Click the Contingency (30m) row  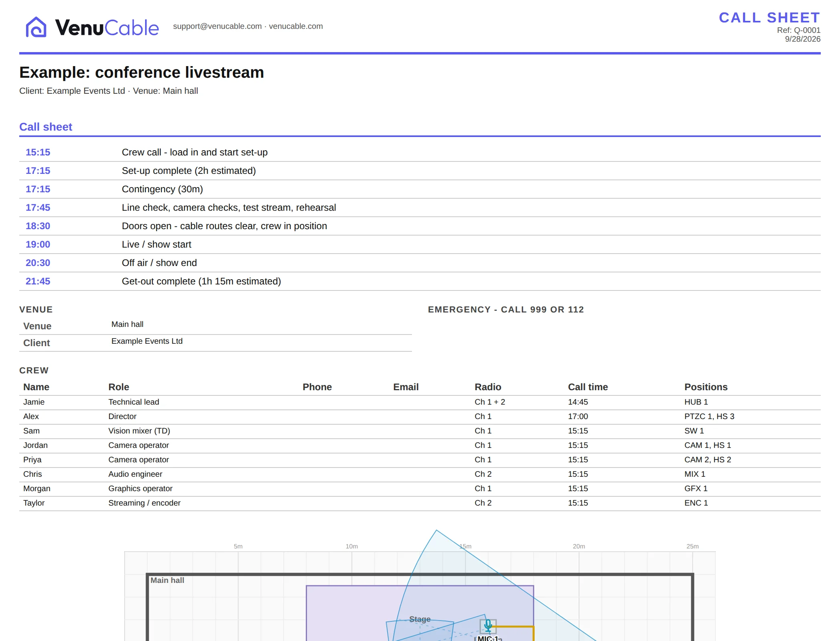(x=420, y=189)
